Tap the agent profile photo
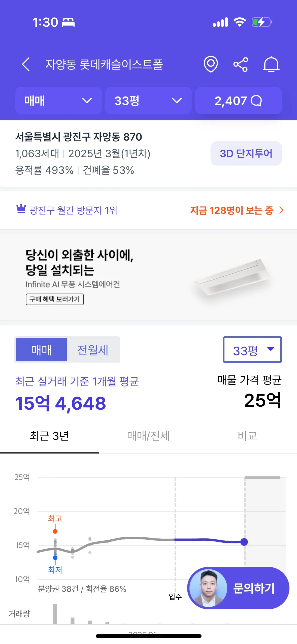This screenshot has height=644, width=297. pyautogui.click(x=208, y=588)
